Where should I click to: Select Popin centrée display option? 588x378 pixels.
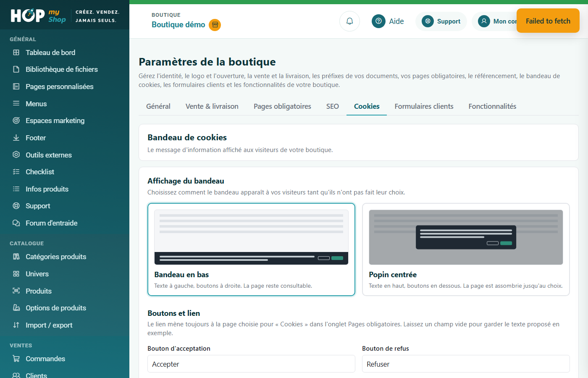466,249
